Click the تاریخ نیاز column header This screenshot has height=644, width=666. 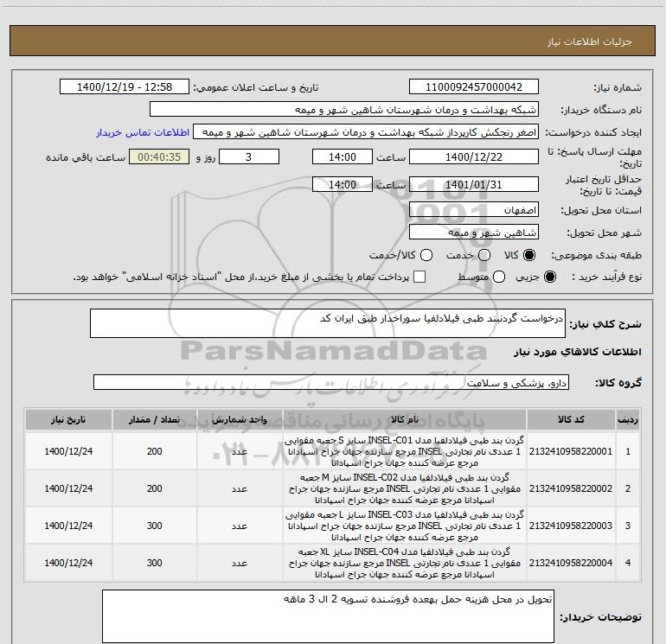click(68, 420)
